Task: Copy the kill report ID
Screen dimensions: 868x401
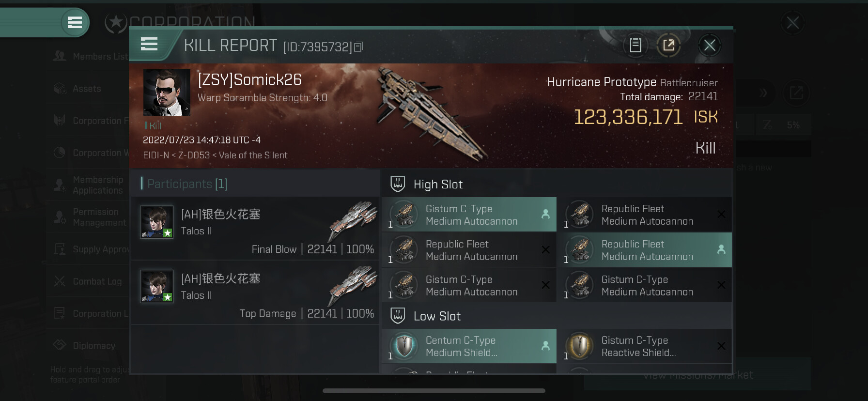Action: [358, 47]
